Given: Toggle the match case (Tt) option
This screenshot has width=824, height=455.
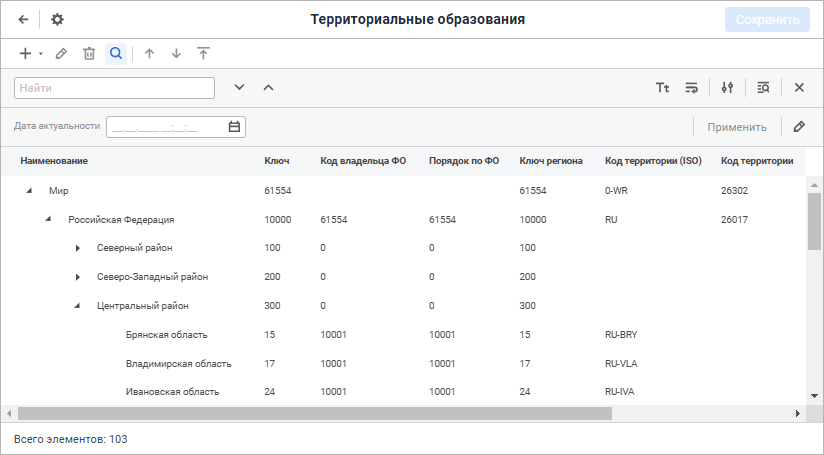Looking at the screenshot, I should pyautogui.click(x=662, y=88).
